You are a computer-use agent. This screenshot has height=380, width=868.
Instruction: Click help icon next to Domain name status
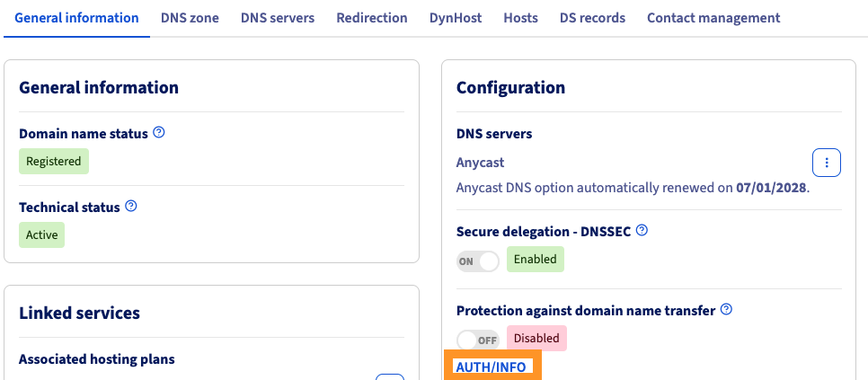coord(159,133)
